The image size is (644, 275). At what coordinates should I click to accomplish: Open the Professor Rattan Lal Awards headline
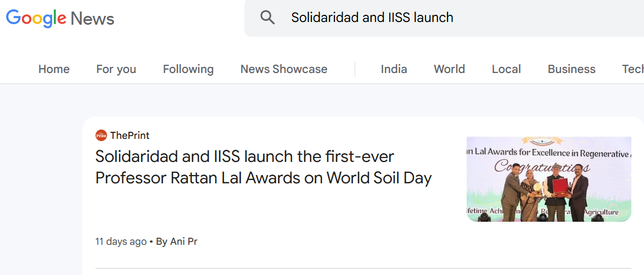pyautogui.click(x=264, y=167)
